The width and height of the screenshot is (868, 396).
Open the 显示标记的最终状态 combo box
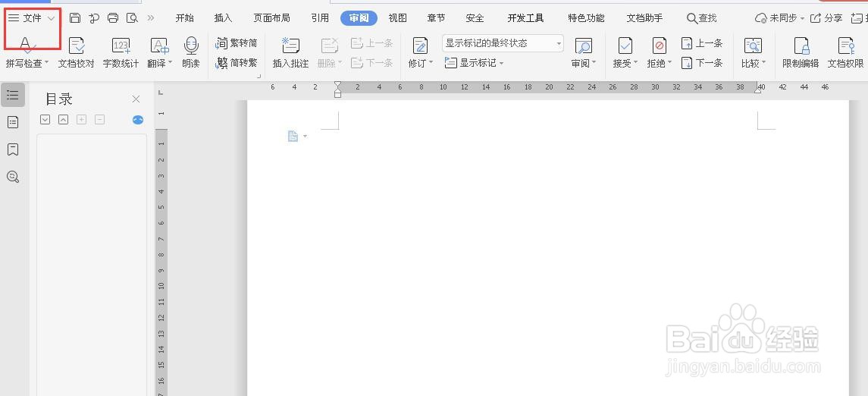(503, 43)
